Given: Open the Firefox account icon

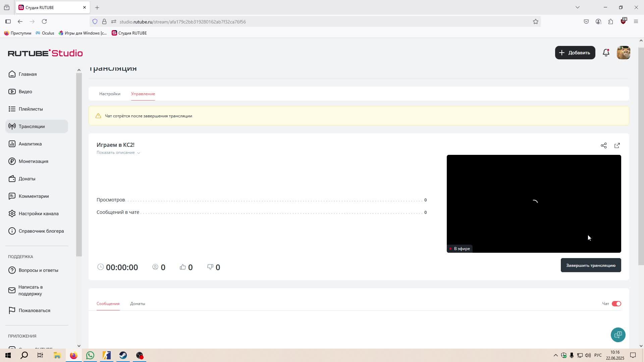Looking at the screenshot, I should (598, 21).
